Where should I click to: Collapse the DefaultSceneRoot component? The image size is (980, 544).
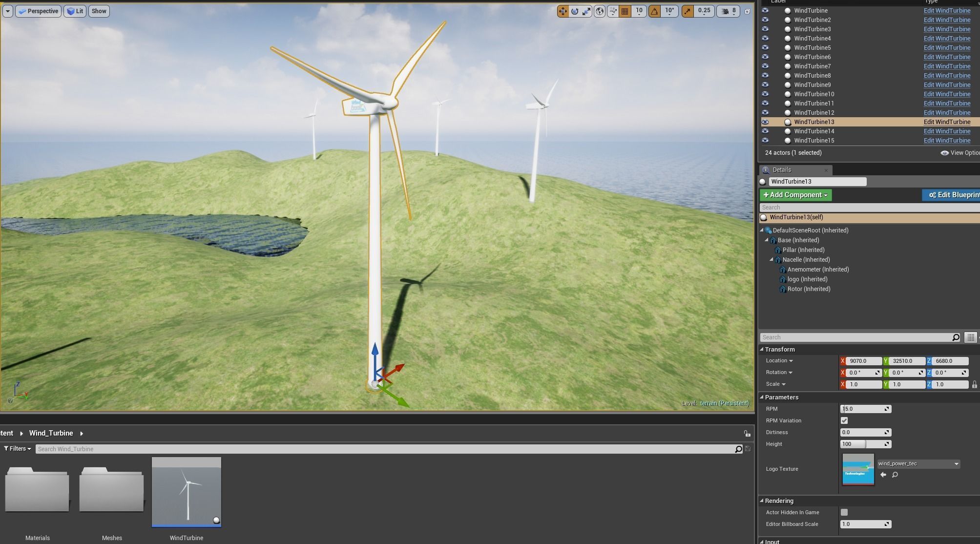point(762,230)
